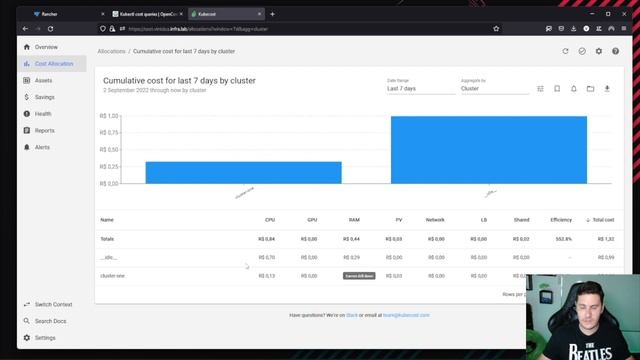Sort the table by the CPU column header

[x=270, y=220]
